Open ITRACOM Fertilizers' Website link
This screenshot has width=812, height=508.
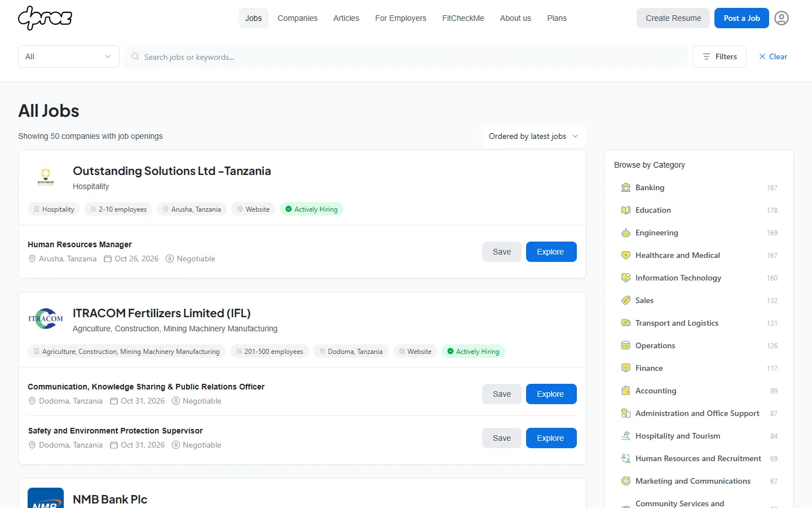click(x=415, y=352)
